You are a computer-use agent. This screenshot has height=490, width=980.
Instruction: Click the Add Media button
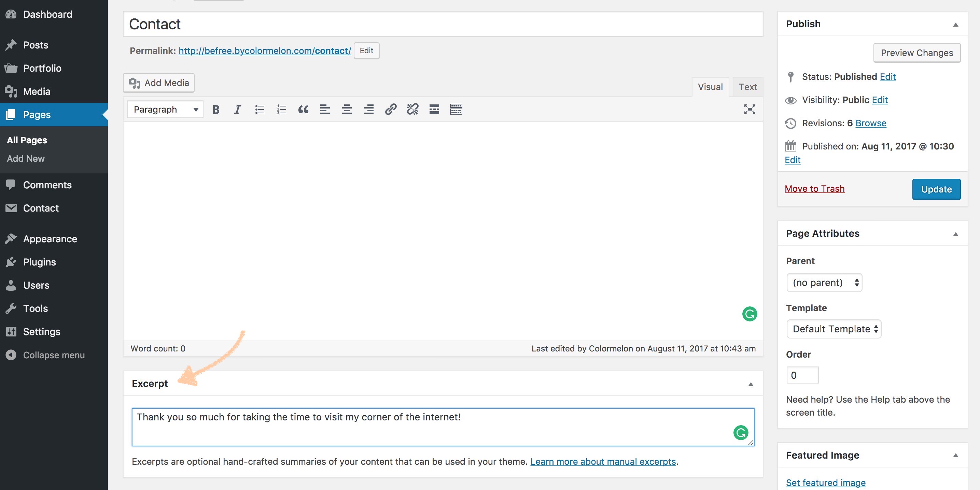click(159, 83)
